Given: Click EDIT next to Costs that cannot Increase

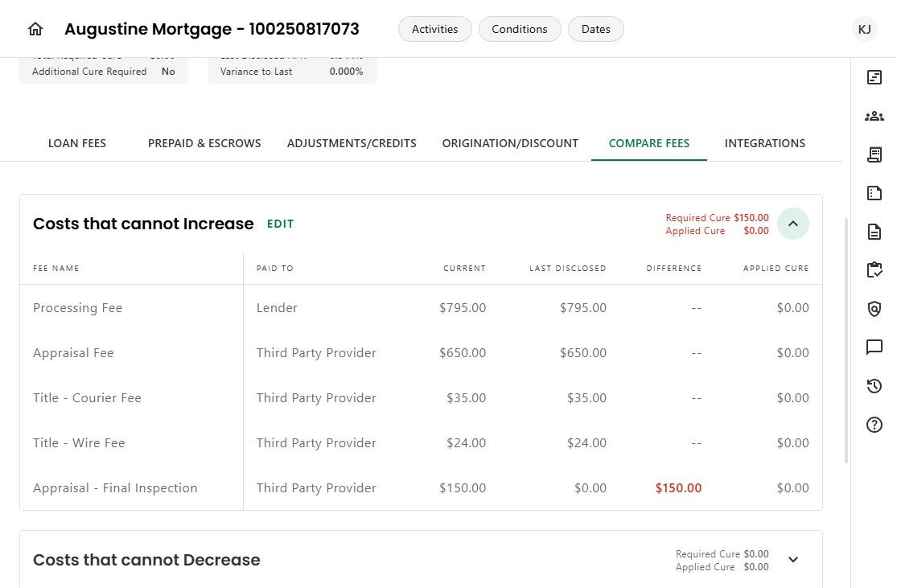Looking at the screenshot, I should click(x=280, y=224).
